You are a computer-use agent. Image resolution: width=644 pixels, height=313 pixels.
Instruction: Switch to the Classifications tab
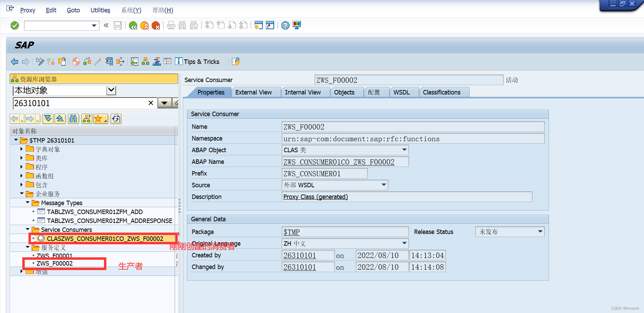(x=442, y=92)
